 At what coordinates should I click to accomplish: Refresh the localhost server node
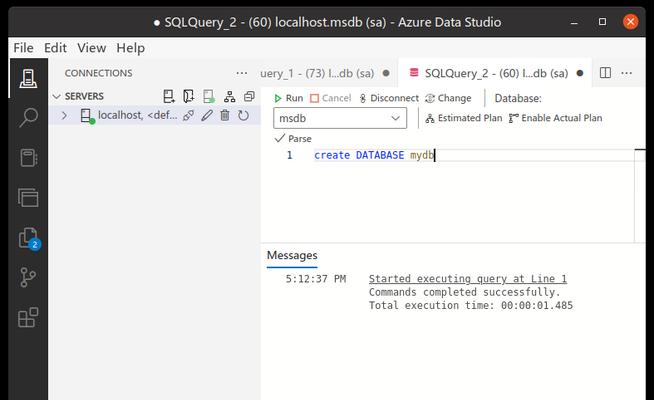pyautogui.click(x=243, y=115)
